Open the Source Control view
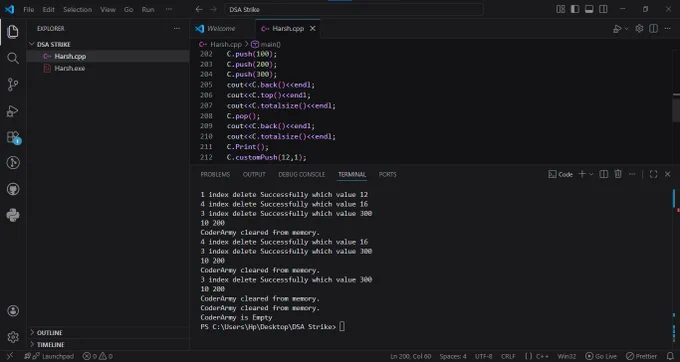Image resolution: width=680 pixels, height=362 pixels. (13, 85)
